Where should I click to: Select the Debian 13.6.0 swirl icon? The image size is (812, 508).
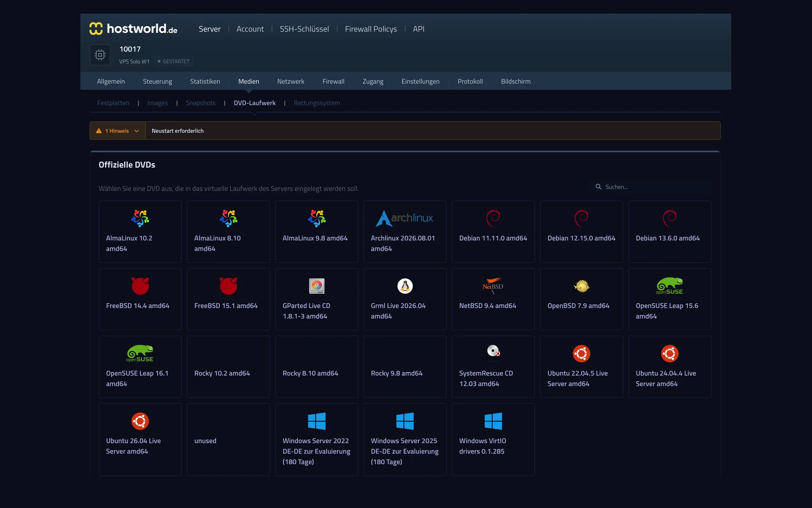(670, 218)
